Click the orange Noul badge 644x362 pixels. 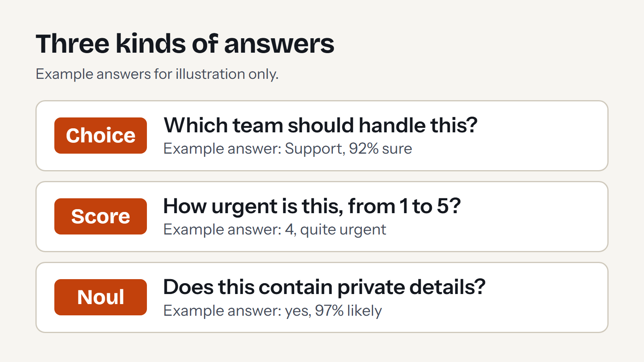pyautogui.click(x=101, y=297)
